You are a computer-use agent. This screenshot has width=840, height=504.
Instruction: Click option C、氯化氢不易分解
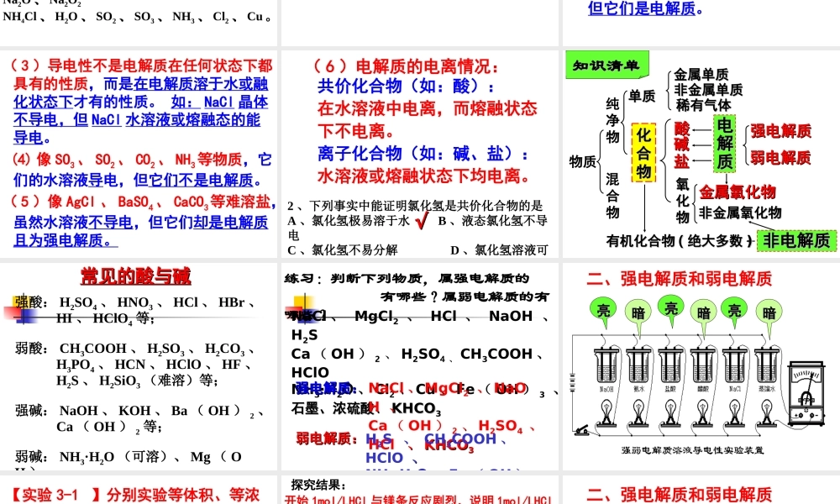click(343, 250)
